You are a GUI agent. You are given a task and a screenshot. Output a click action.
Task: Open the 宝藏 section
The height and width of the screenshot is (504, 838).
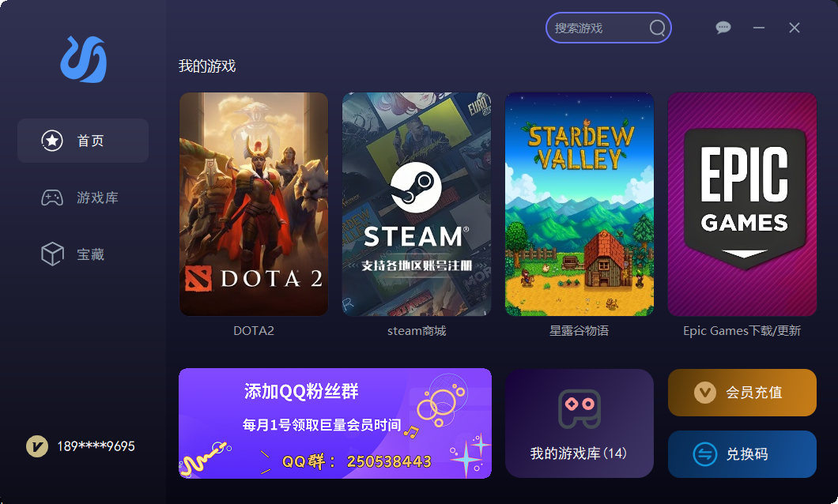point(83,254)
